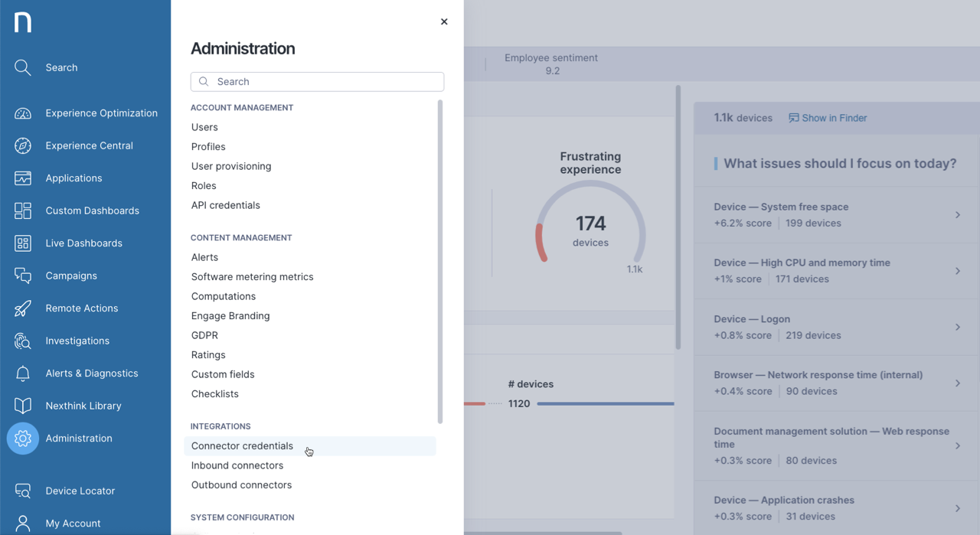Viewport: 980px width, 535px height.
Task: Open the Device Locator icon
Action: (x=22, y=491)
